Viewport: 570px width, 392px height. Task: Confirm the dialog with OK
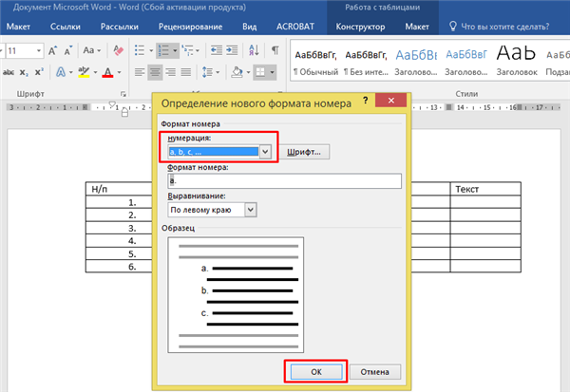[316, 372]
